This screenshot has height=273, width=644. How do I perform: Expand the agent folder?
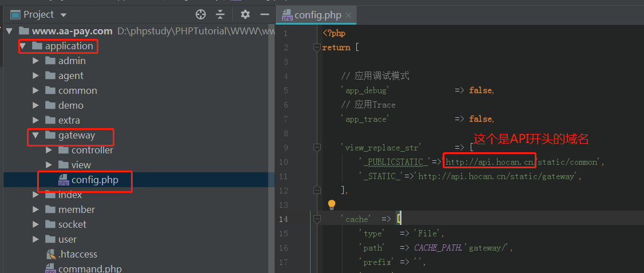(36, 76)
